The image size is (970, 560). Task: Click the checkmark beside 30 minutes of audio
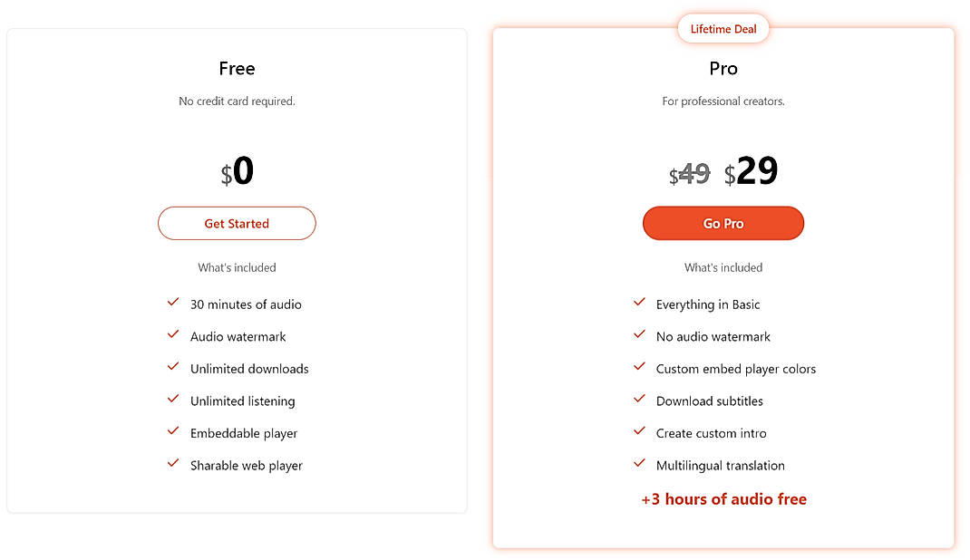(173, 303)
